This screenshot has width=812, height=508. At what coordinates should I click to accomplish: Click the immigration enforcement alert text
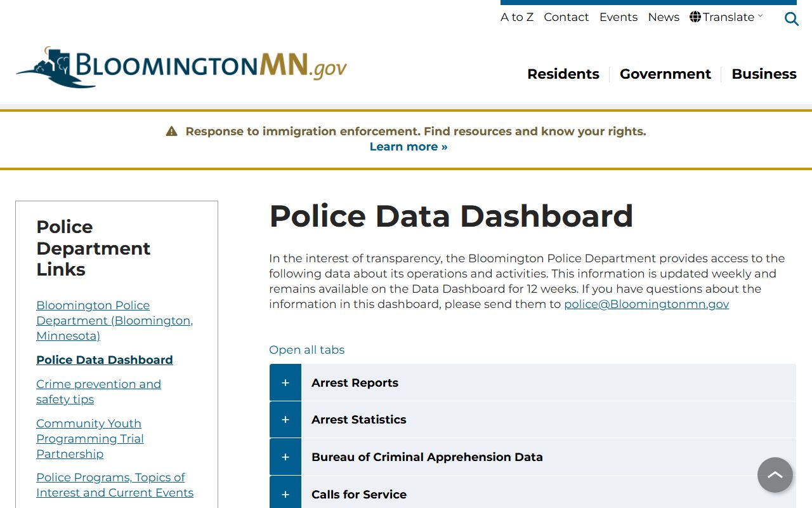pyautogui.click(x=416, y=131)
